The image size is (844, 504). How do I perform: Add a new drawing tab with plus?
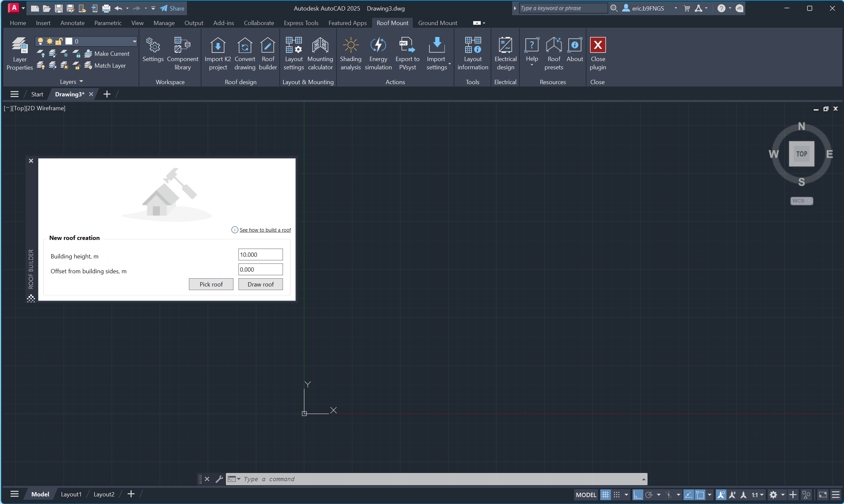click(107, 94)
